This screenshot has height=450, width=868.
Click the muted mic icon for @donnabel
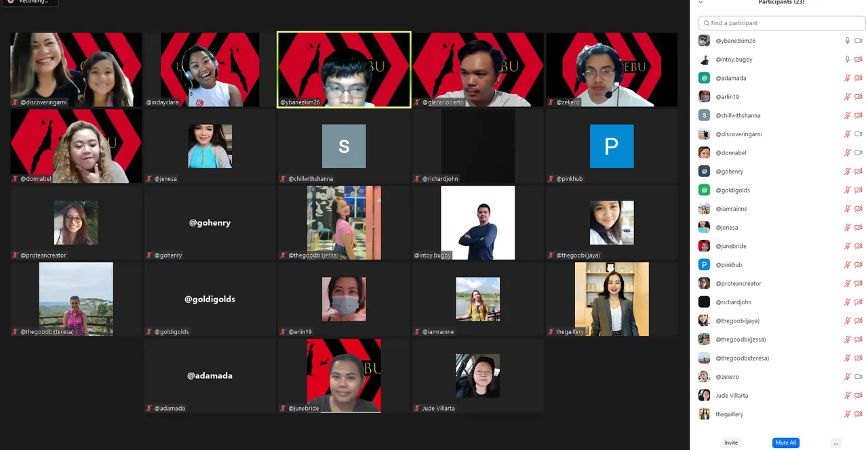tap(847, 152)
